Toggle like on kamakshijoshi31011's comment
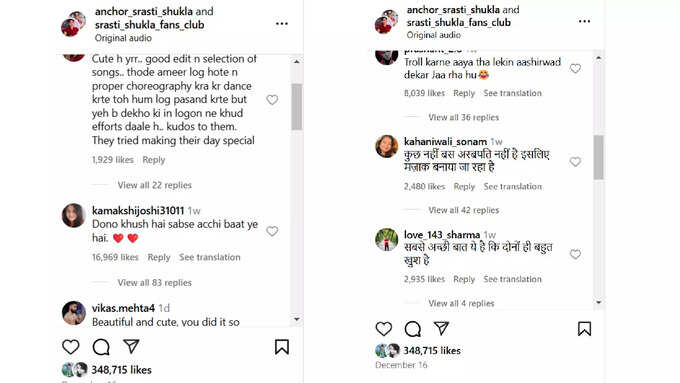 point(272,231)
